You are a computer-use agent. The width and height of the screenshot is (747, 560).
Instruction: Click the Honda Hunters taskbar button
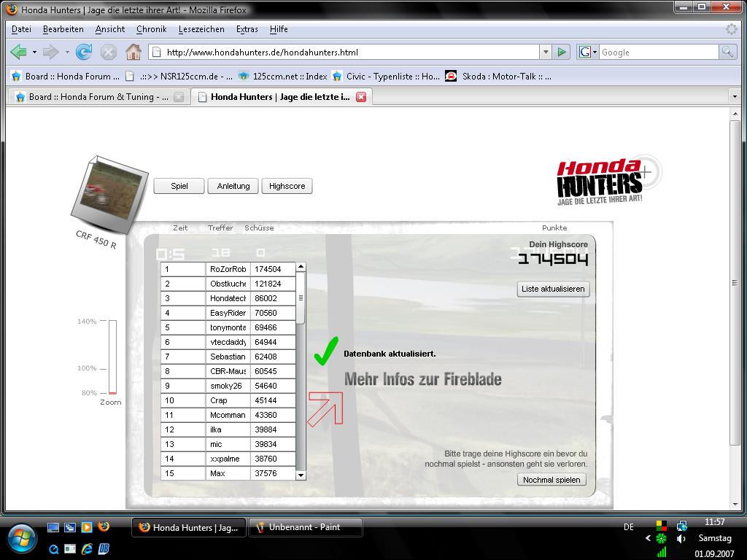(x=189, y=528)
